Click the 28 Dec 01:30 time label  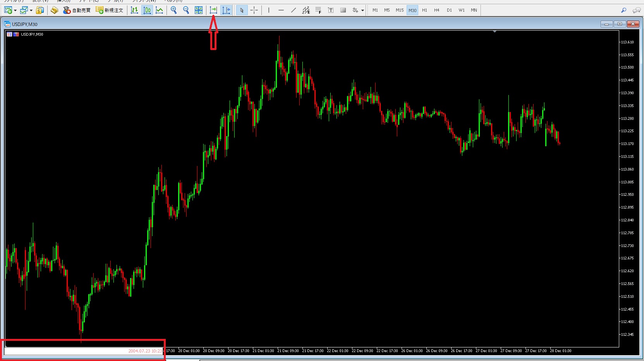[561, 351]
